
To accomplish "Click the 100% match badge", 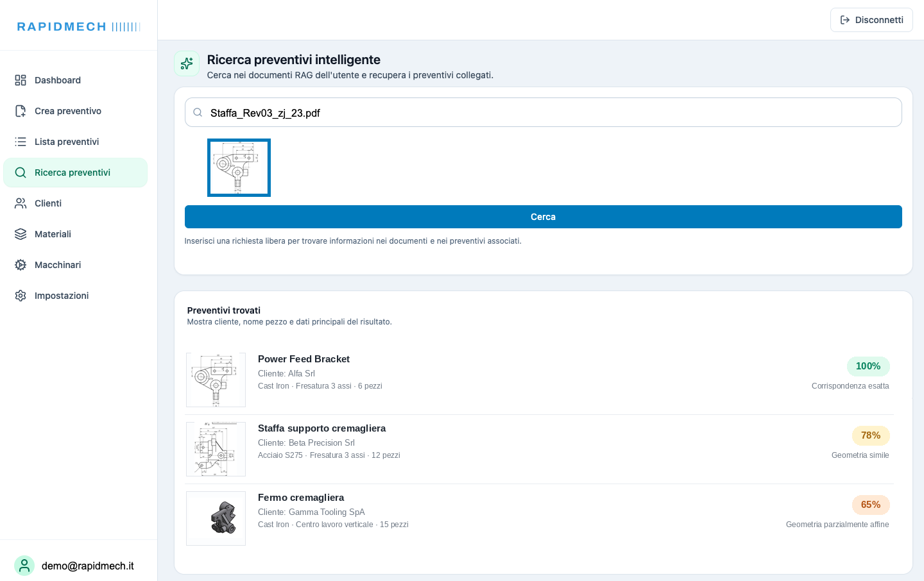I will (x=868, y=366).
